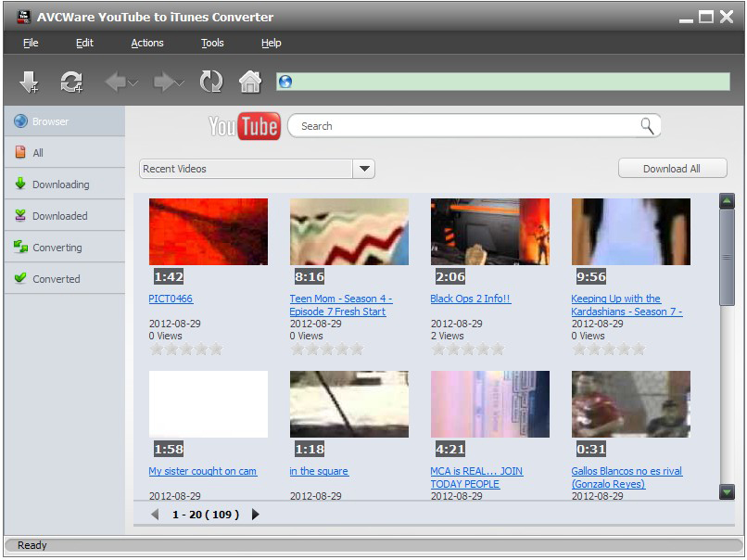Open Gallos Blancos no es rival link
The height and width of the screenshot is (560, 747).
[x=627, y=477]
